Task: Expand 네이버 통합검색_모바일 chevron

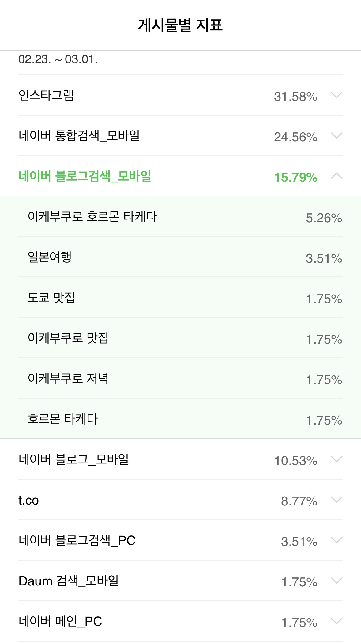Action: pos(337,136)
